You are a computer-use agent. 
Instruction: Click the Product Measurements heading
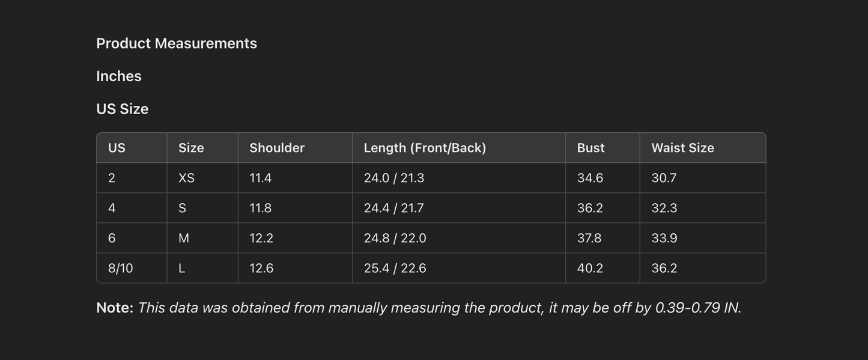177,43
